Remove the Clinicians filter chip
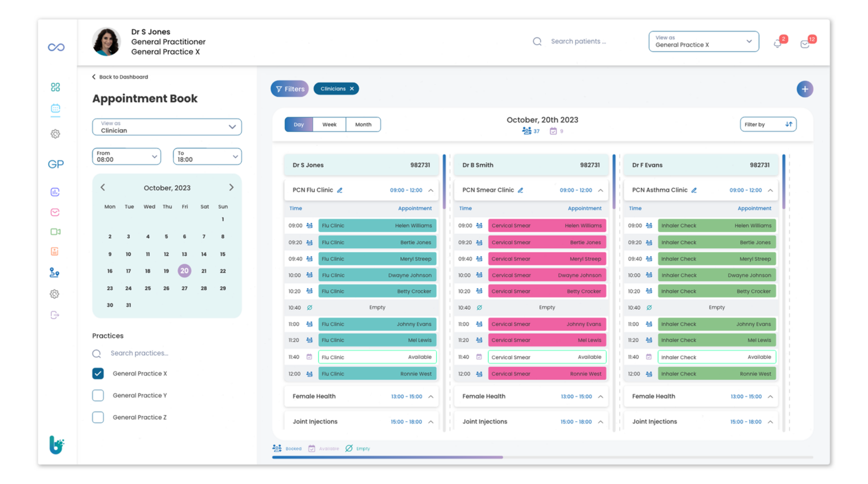This screenshot has height=484, width=868. click(352, 89)
